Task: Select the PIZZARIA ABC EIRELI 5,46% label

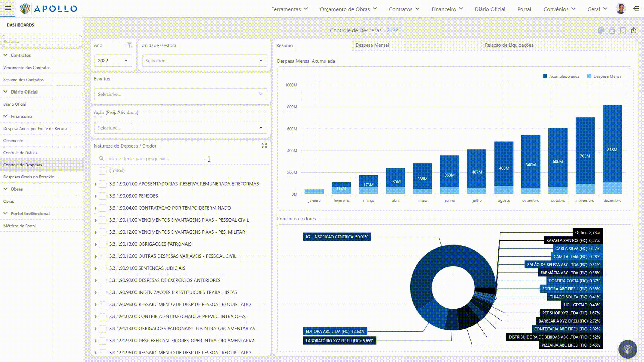Action: [x=571, y=345]
